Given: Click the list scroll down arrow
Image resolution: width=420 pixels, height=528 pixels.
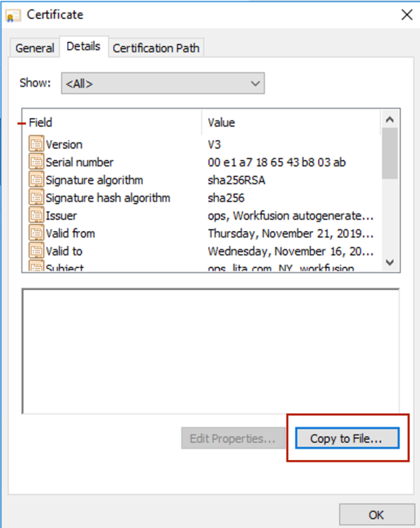Looking at the screenshot, I should click(389, 262).
